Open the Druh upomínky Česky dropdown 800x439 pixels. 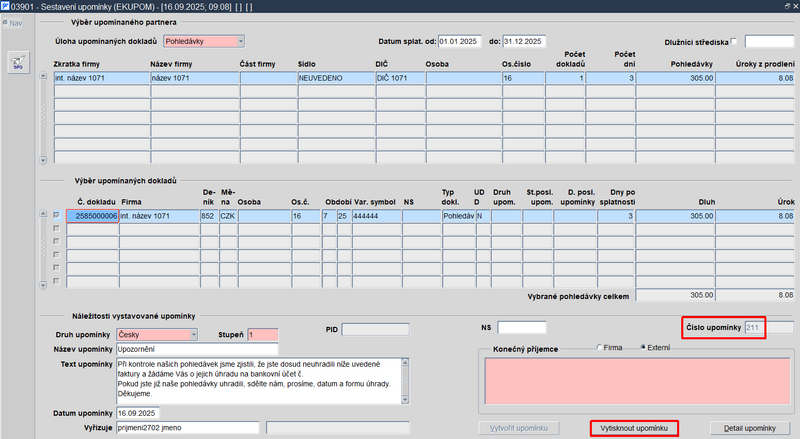pos(194,335)
